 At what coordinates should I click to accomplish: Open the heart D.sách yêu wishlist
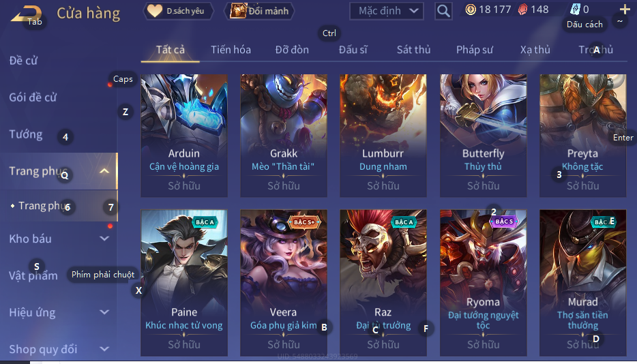pyautogui.click(x=178, y=11)
